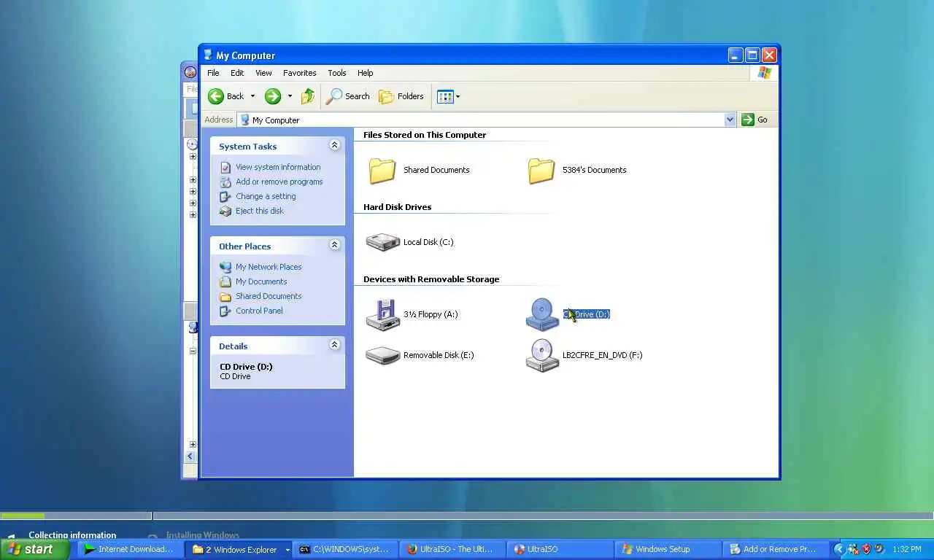Click the Eject this disk icon
Image resolution: width=934 pixels, height=560 pixels.
pos(225,211)
